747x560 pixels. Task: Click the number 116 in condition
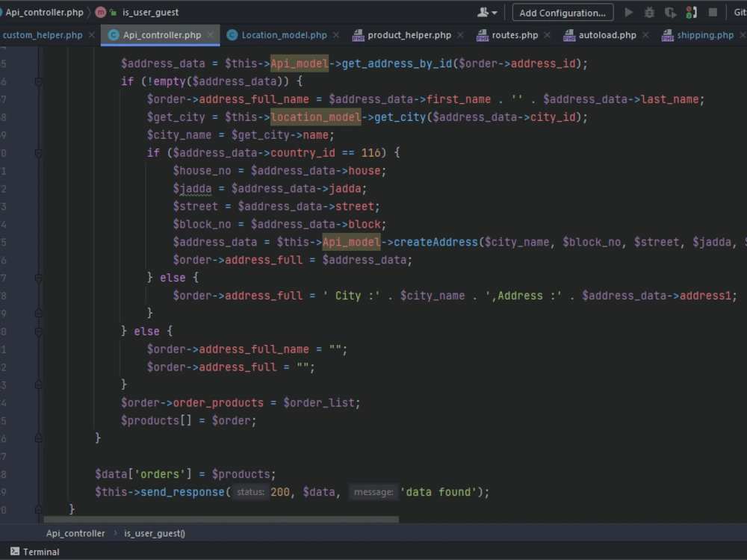point(371,153)
